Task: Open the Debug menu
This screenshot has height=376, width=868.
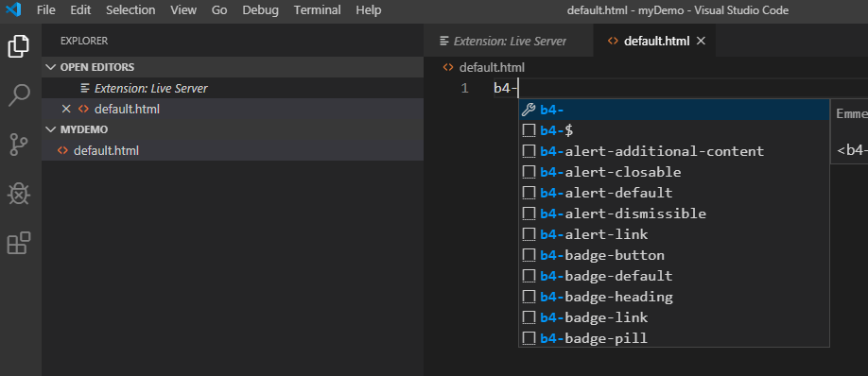Action: click(260, 10)
